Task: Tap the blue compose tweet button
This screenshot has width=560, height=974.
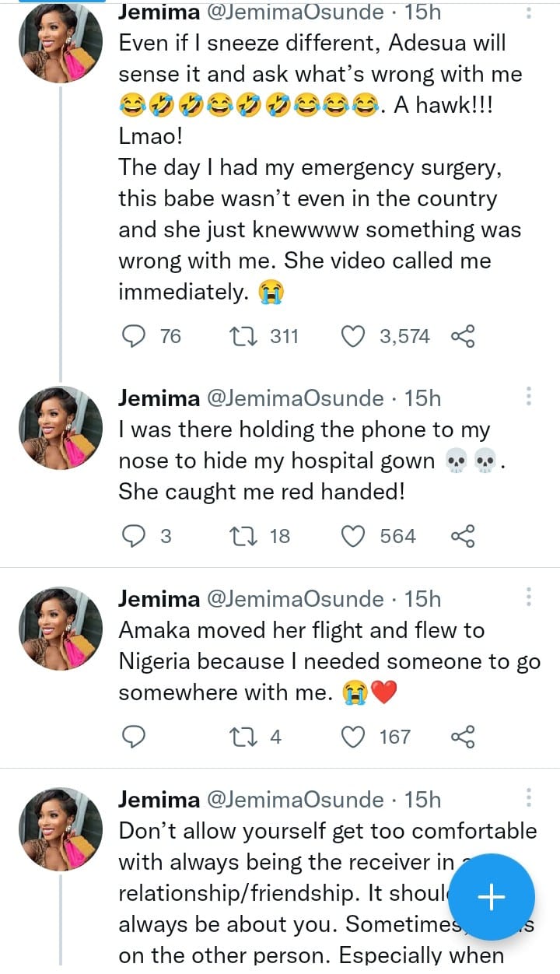Action: click(x=491, y=897)
